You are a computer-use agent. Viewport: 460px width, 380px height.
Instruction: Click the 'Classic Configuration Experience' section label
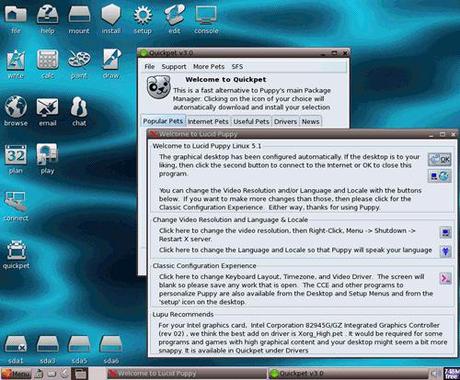(x=204, y=266)
